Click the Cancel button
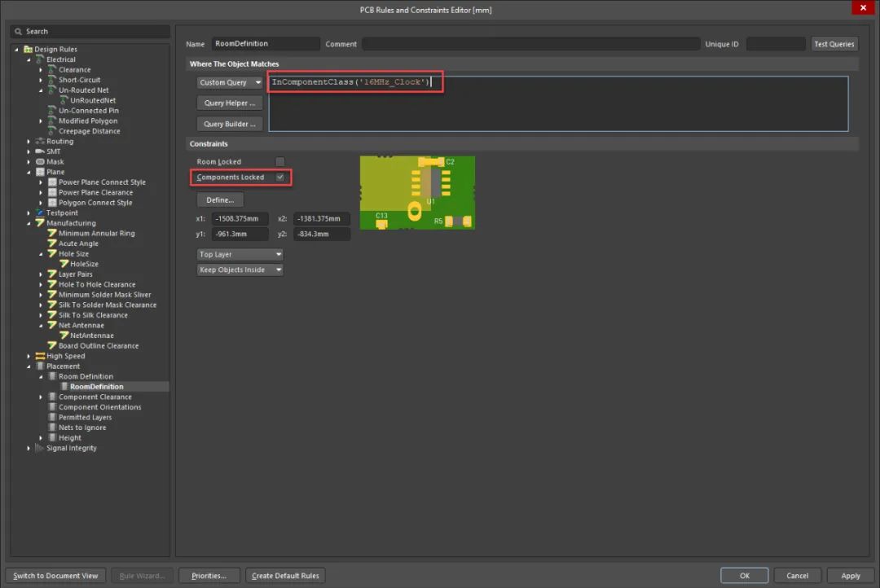Image resolution: width=880 pixels, height=588 pixels. tap(797, 576)
